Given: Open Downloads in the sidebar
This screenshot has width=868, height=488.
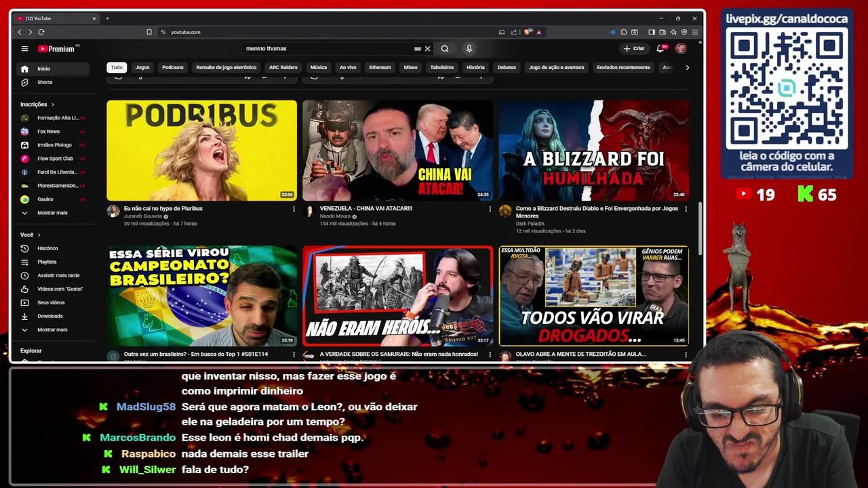Looking at the screenshot, I should coord(53,316).
